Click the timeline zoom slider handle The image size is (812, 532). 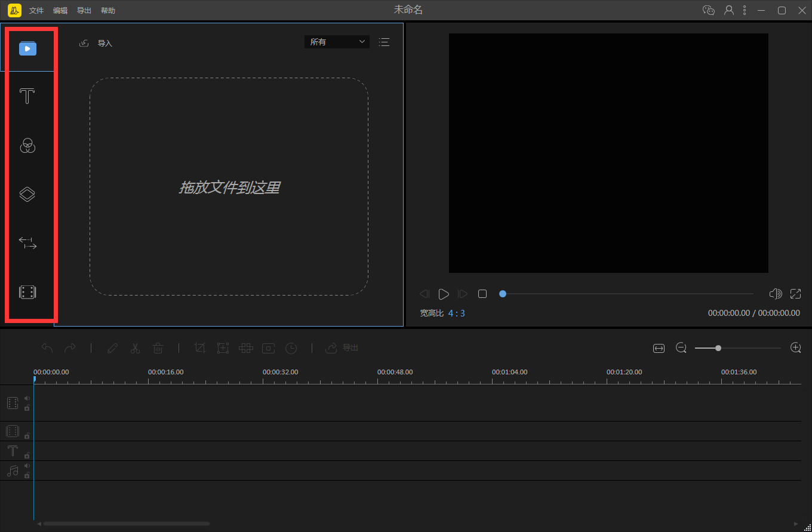coord(718,348)
